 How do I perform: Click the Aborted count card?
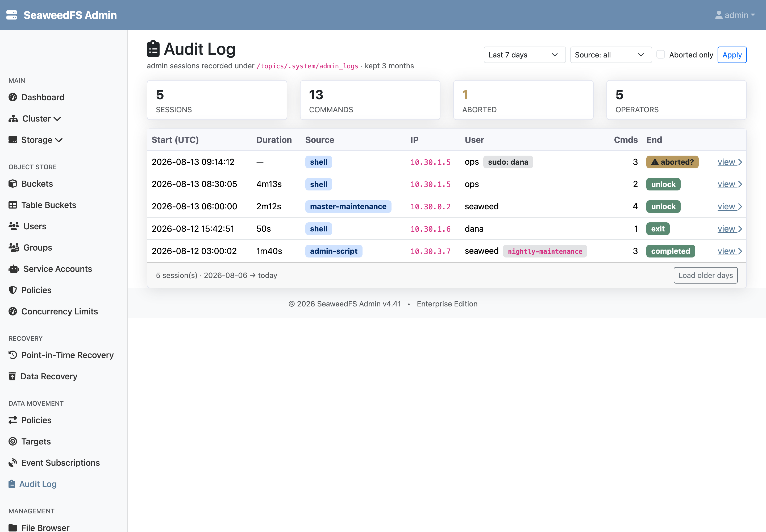[523, 100]
